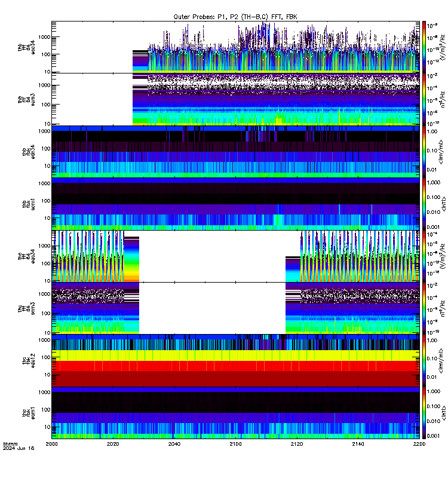Click the <|mV/m|> unit label of thb edc34

click(x=441, y=152)
